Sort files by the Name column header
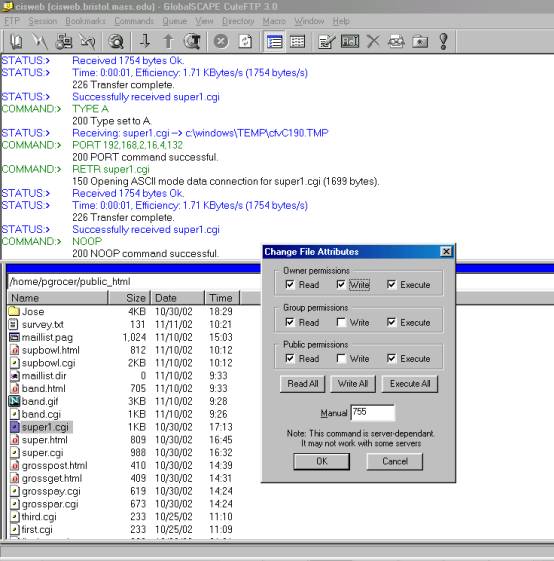 point(57,298)
